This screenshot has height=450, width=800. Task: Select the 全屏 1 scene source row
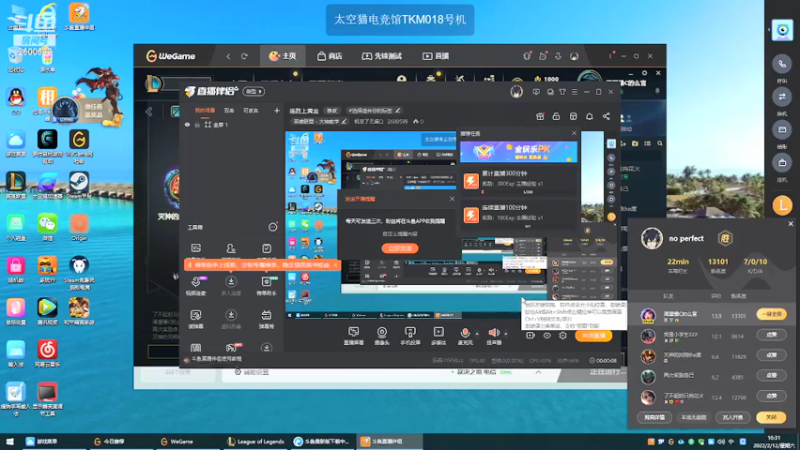[232, 124]
